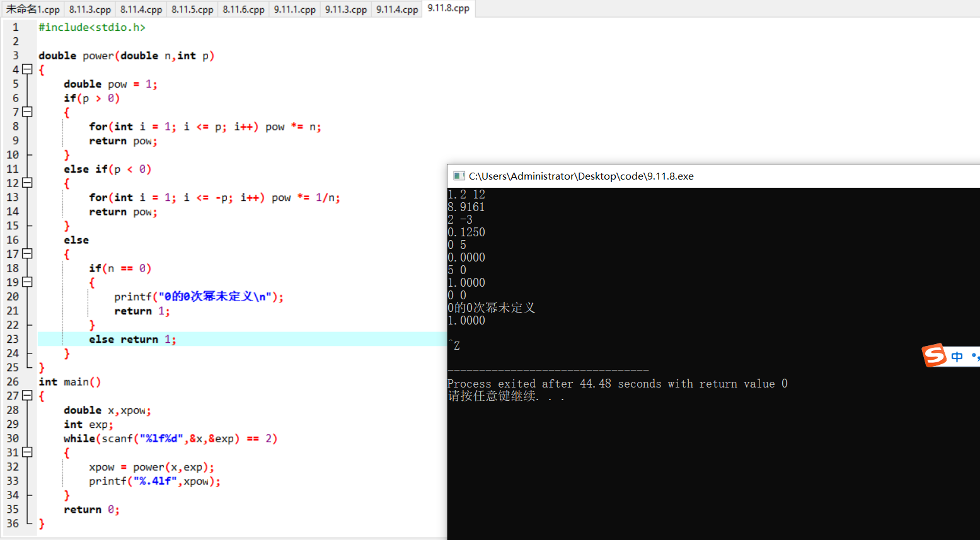Click the 'else if(p < 0)' line

click(x=107, y=169)
